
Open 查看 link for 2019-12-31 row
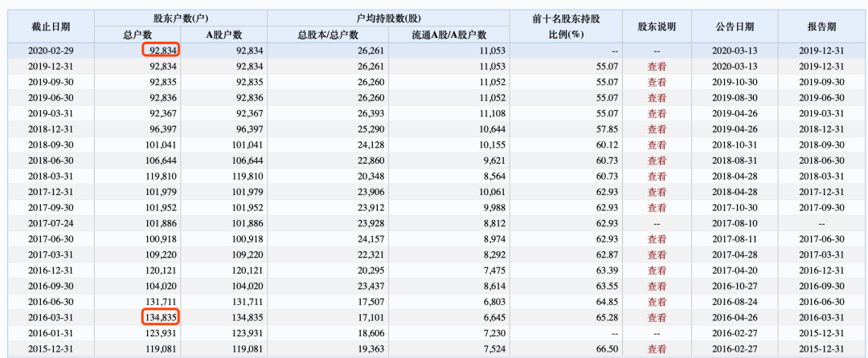[x=657, y=67]
